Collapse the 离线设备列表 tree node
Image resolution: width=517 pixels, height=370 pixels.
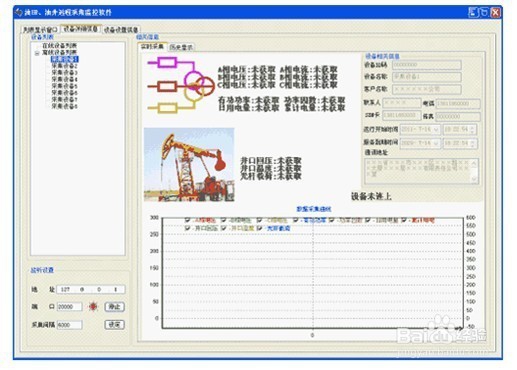tap(37, 53)
